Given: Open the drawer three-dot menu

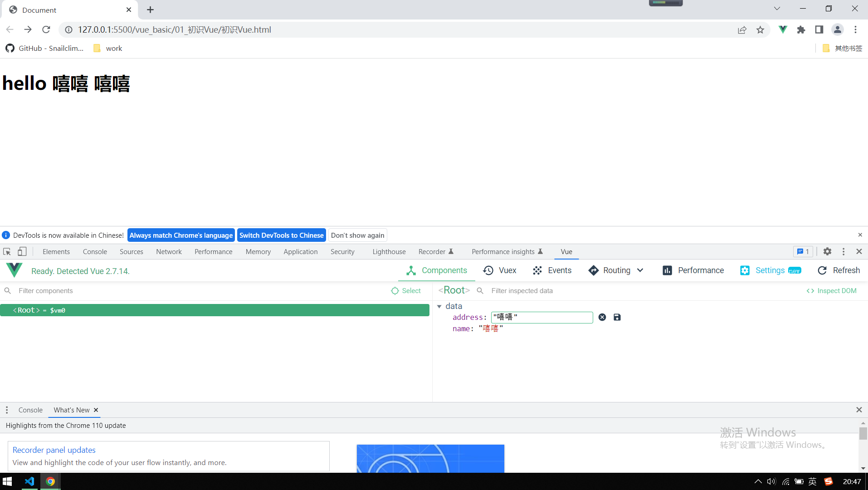Looking at the screenshot, I should (7, 410).
